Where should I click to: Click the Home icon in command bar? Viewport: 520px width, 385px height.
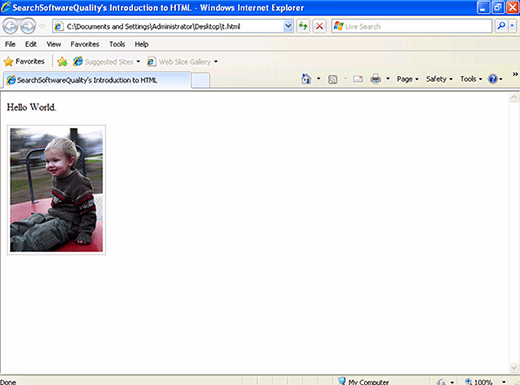[x=306, y=79]
